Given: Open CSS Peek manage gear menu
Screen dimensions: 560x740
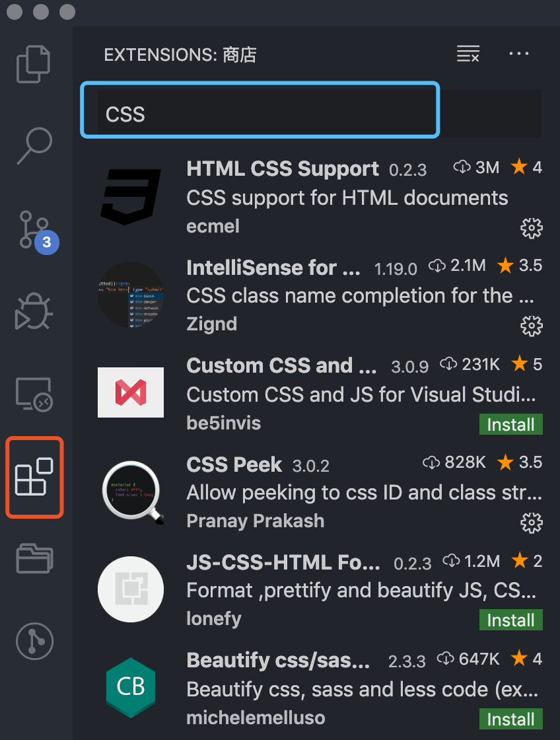Looking at the screenshot, I should [x=531, y=523].
